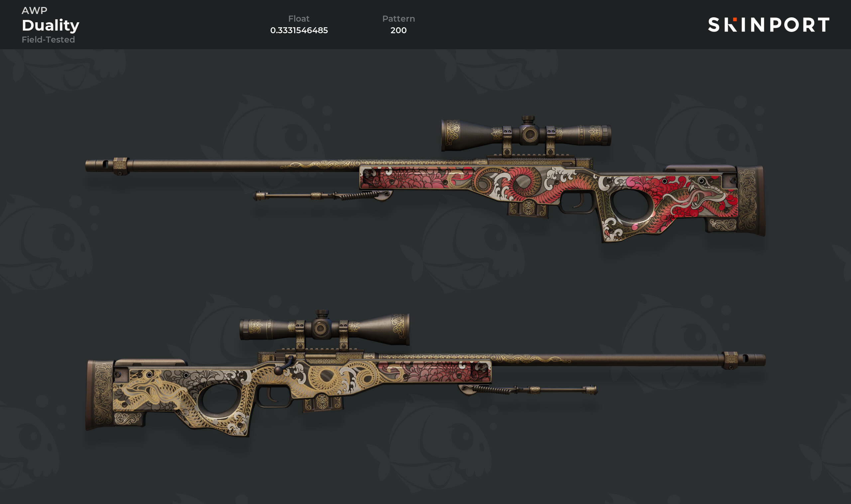Click the top rifle's engraved buttpad
Image resolution: width=851 pixels, height=504 pixels.
[751, 200]
